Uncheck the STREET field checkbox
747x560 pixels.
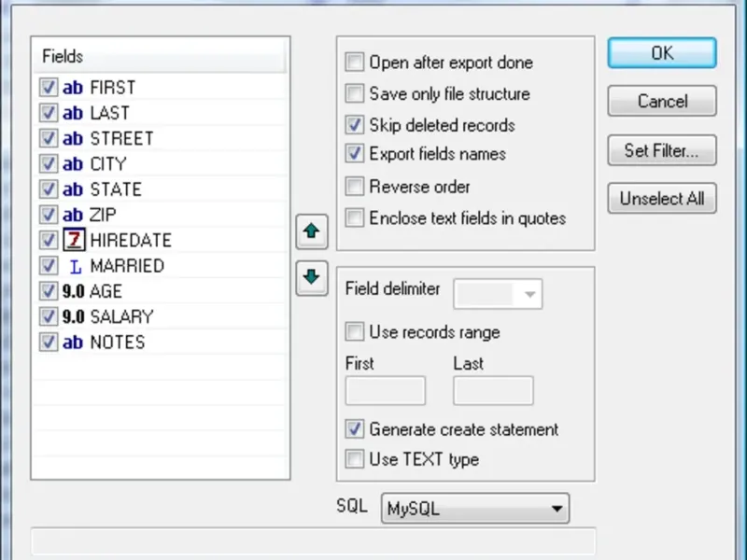tap(49, 138)
